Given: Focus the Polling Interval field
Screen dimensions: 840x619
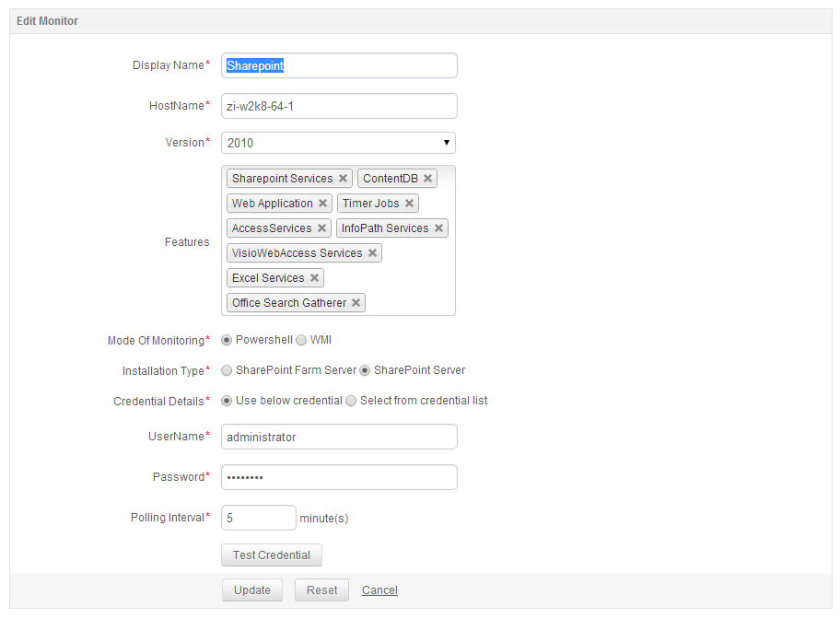Looking at the screenshot, I should point(259,518).
